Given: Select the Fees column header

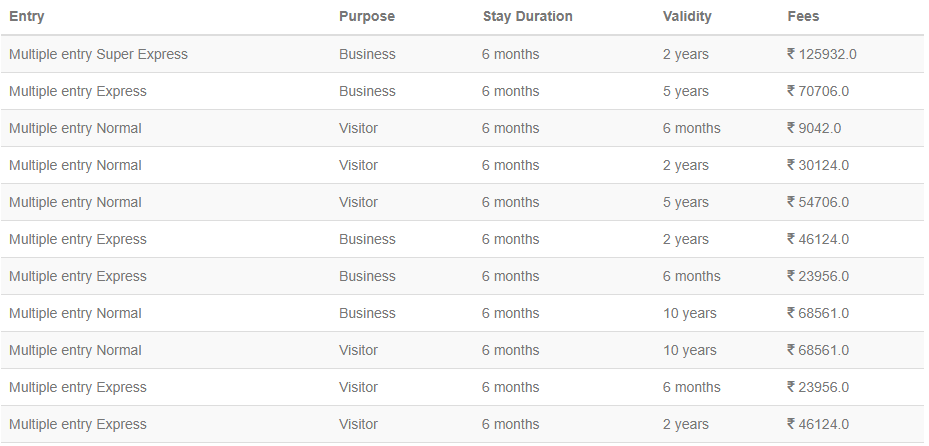Looking at the screenshot, I should click(x=803, y=17).
